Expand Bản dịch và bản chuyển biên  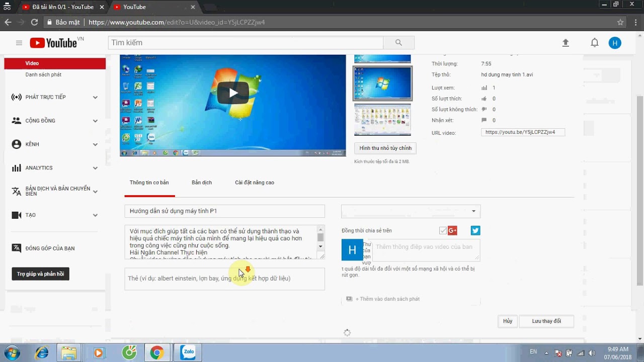tap(95, 192)
